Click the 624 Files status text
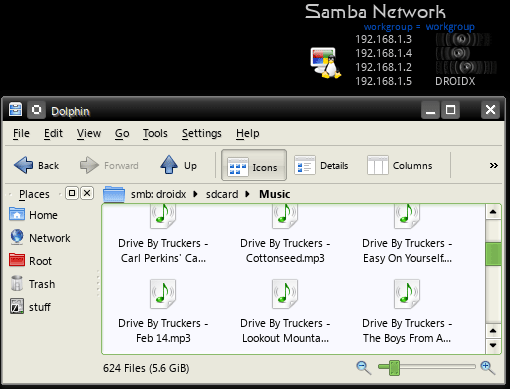 (146, 368)
